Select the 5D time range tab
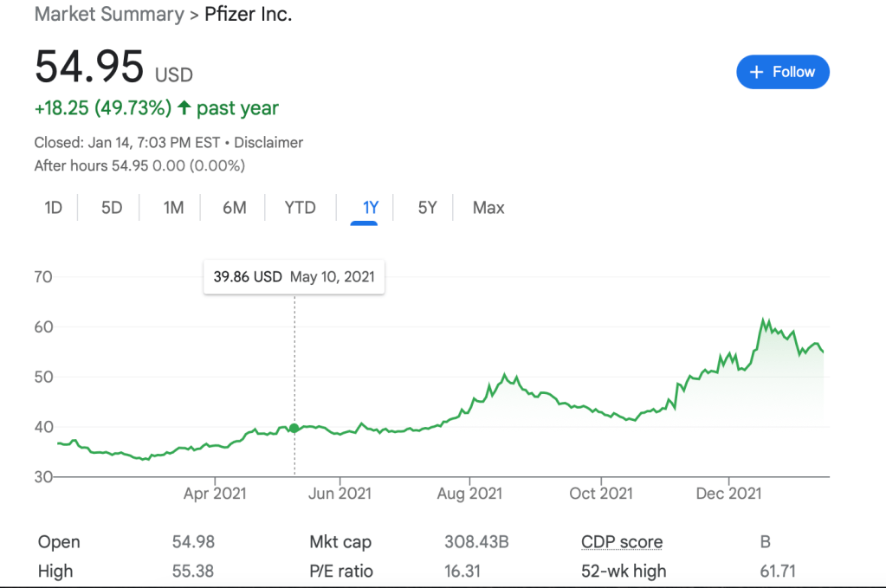886x588 pixels. [x=112, y=208]
